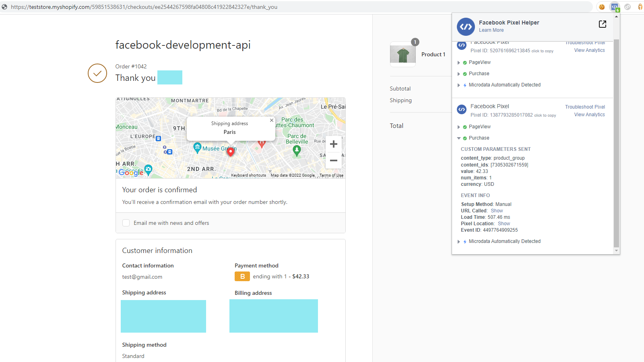644x362 pixels.
Task: Click the Load Time 507.46 ms text
Action: click(485, 217)
